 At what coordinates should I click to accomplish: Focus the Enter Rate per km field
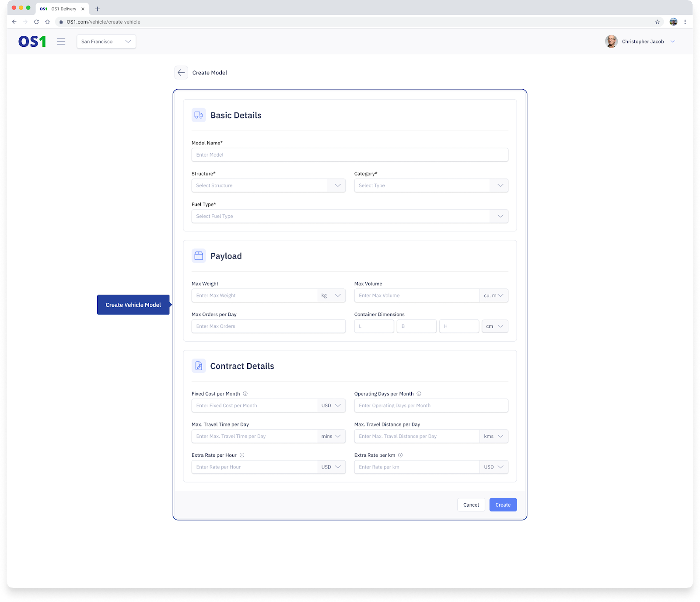[x=417, y=467]
